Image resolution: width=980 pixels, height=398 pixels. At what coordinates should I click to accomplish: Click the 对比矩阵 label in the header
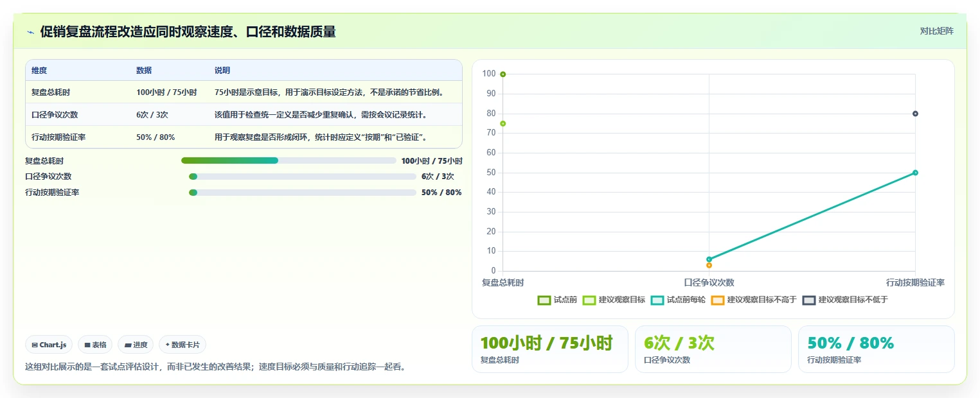[936, 31]
